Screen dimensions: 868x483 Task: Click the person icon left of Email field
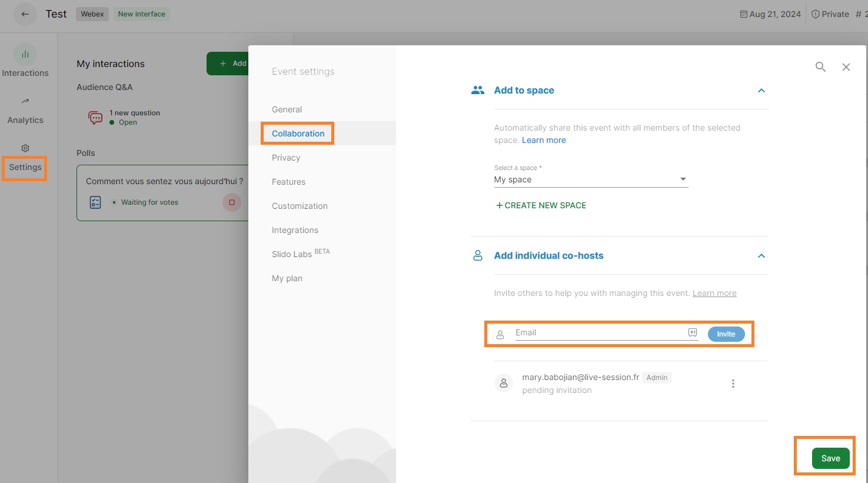(x=500, y=334)
